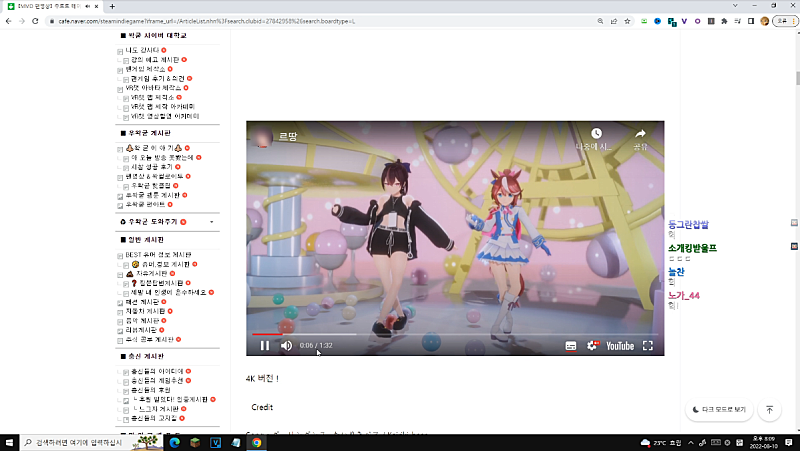The width and height of the screenshot is (800, 451).
Task: Open the VR챗 아바타 제작소 board
Action: tap(153, 88)
